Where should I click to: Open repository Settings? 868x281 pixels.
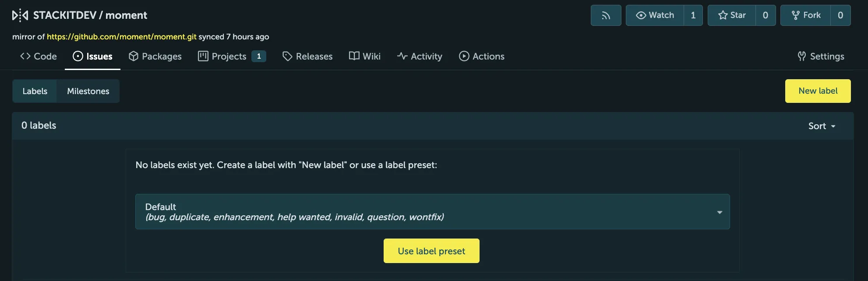tap(821, 56)
